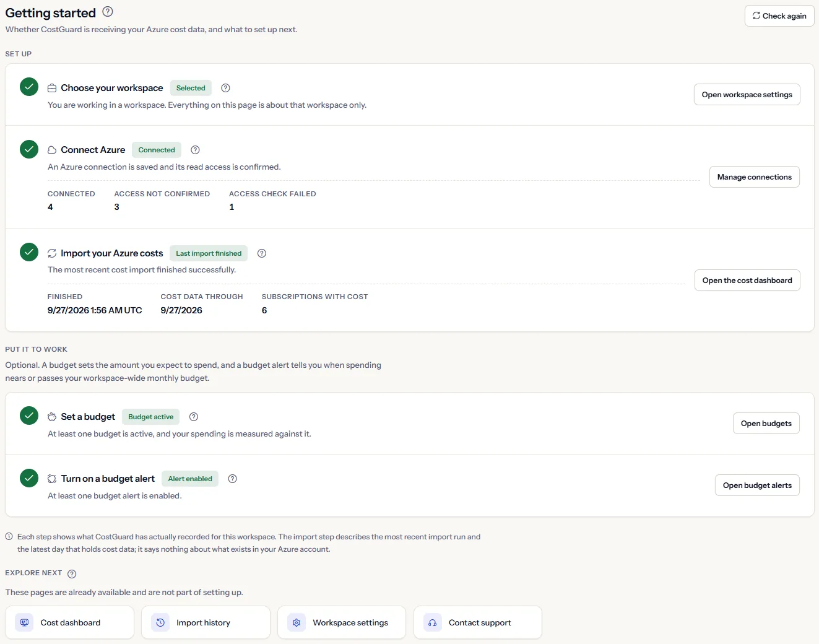Click Check again to refresh status

779,16
